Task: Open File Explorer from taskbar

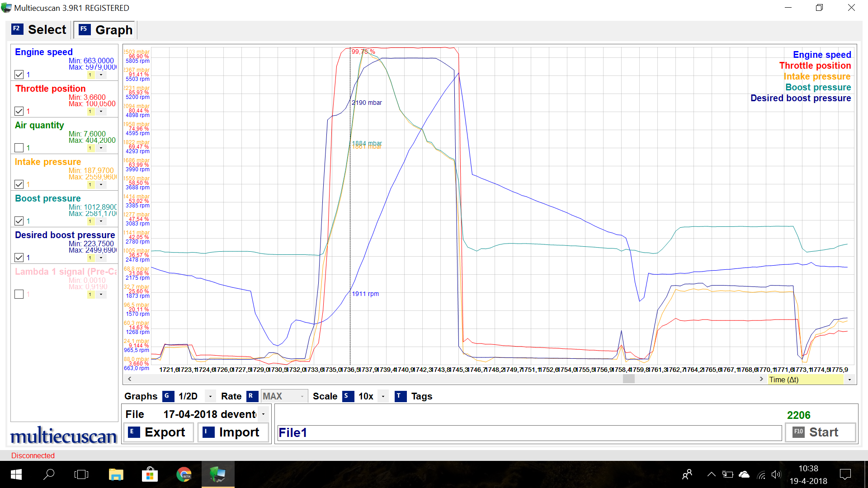Action: tap(116, 474)
